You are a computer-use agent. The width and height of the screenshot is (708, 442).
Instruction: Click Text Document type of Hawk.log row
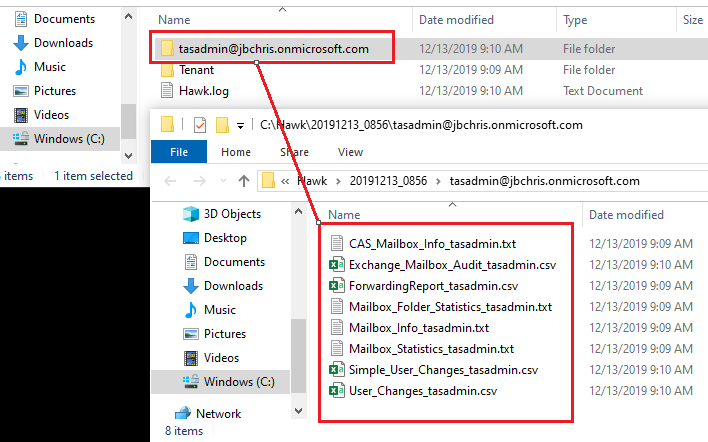pos(603,91)
